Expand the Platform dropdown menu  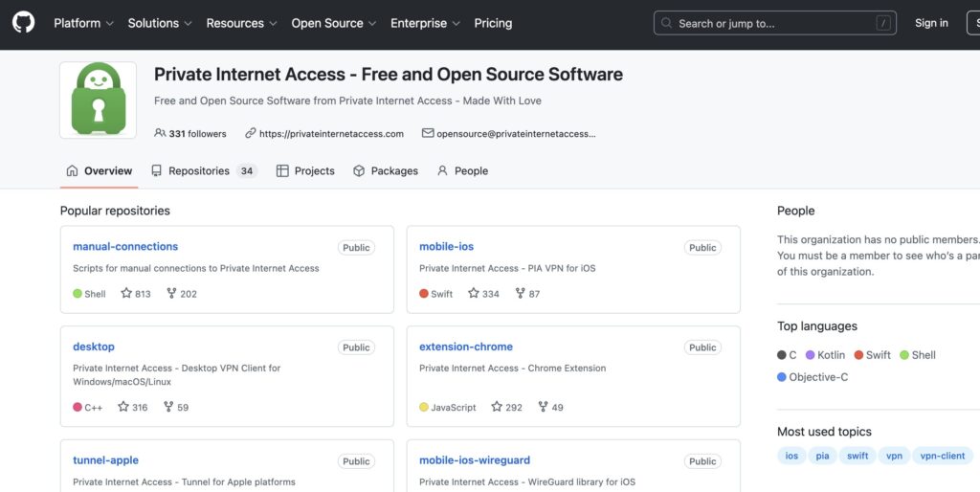coord(83,23)
